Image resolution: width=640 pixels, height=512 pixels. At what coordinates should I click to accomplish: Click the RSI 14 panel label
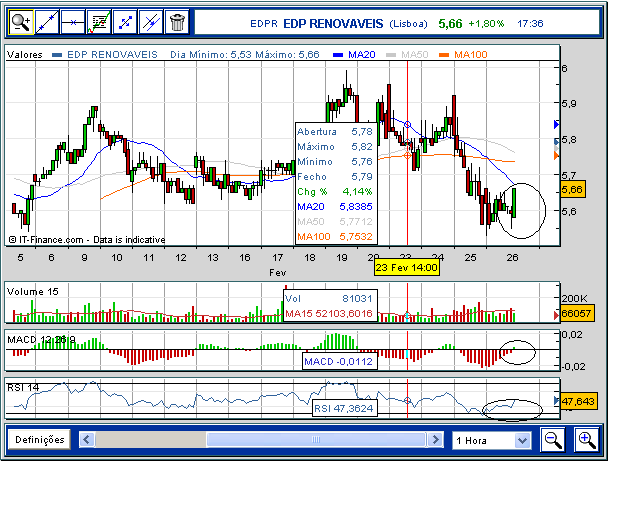click(x=23, y=387)
